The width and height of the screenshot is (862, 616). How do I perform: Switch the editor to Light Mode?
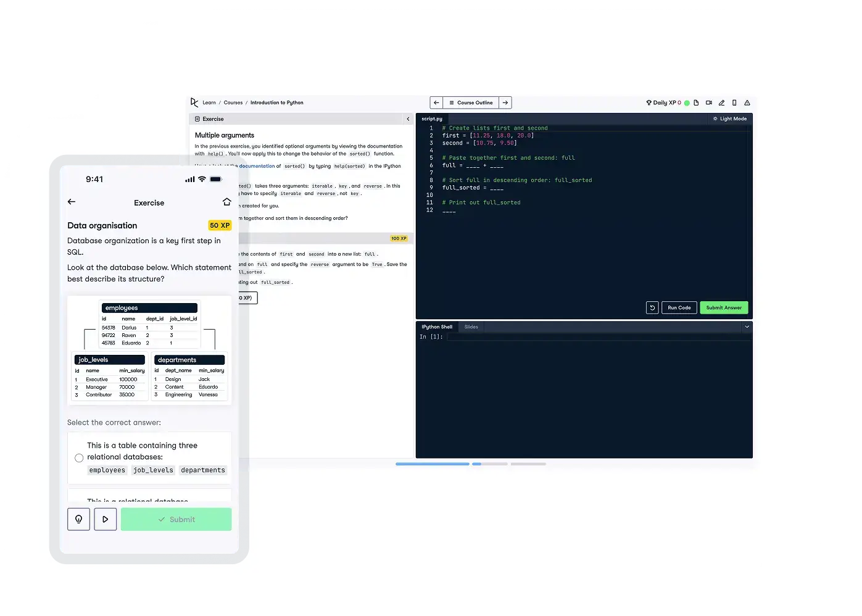[729, 119]
